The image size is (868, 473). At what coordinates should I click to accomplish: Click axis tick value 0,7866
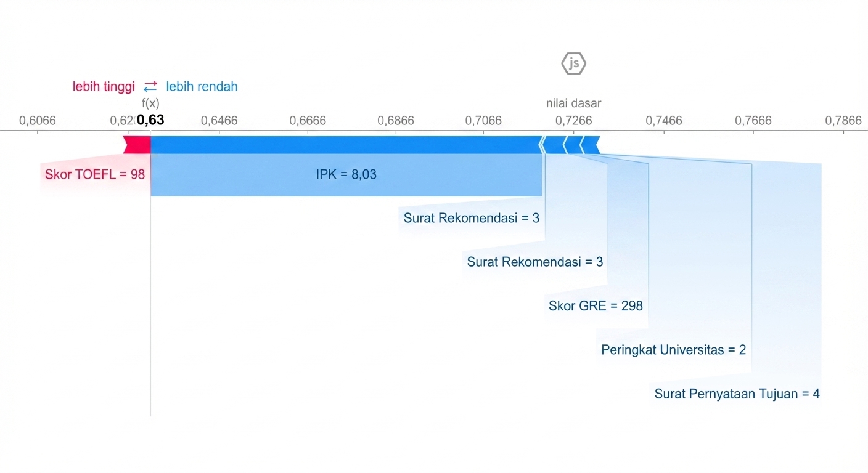point(843,121)
